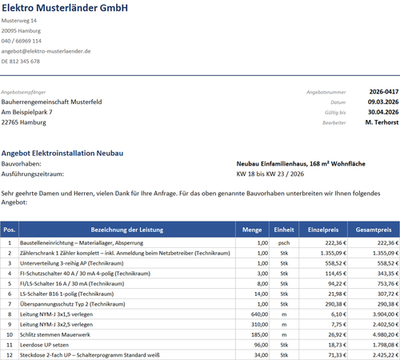Viewport: 400px width, 360px height.
Task: Click the email angebot@elektro-musterlaender.de
Action: point(46,51)
